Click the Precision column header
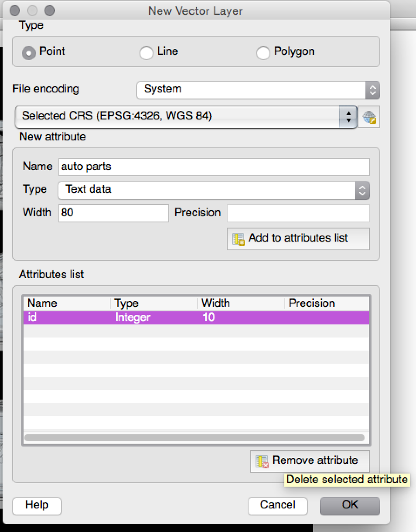Viewport: 416px width, 532px height. point(327,304)
